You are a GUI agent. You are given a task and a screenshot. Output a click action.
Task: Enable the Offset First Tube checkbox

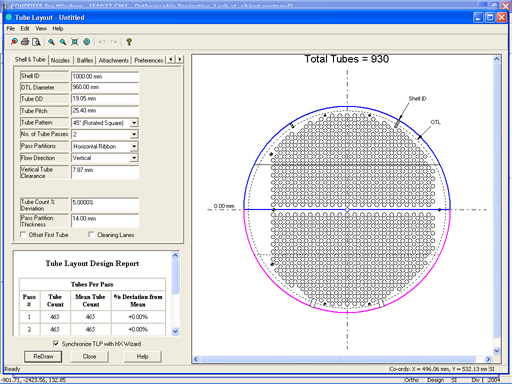[x=23, y=235]
